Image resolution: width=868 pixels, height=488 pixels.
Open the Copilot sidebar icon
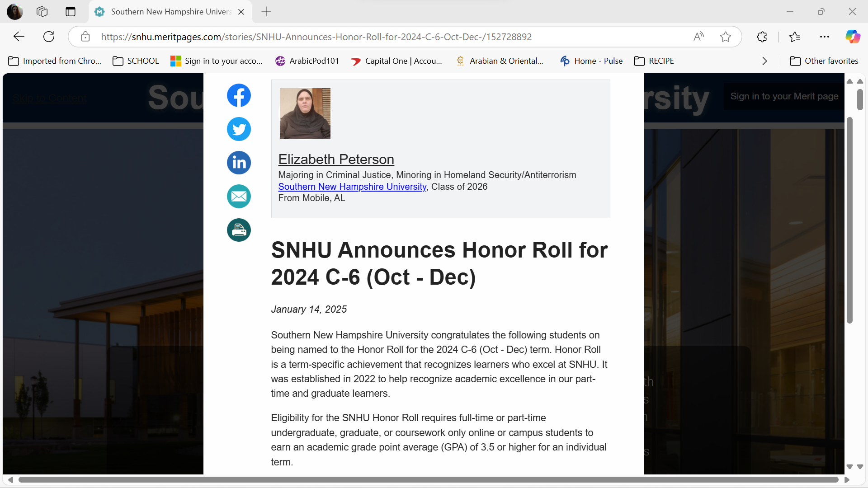point(853,37)
